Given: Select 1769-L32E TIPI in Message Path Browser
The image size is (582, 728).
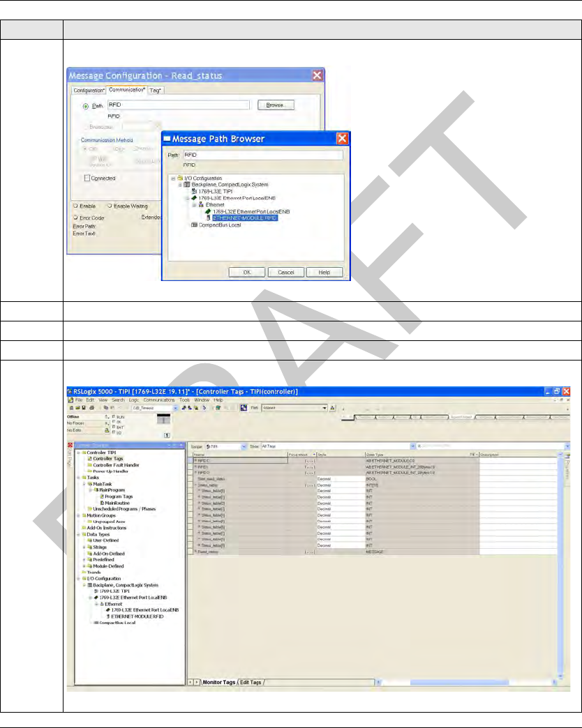Looking at the screenshot, I should coord(215,191).
